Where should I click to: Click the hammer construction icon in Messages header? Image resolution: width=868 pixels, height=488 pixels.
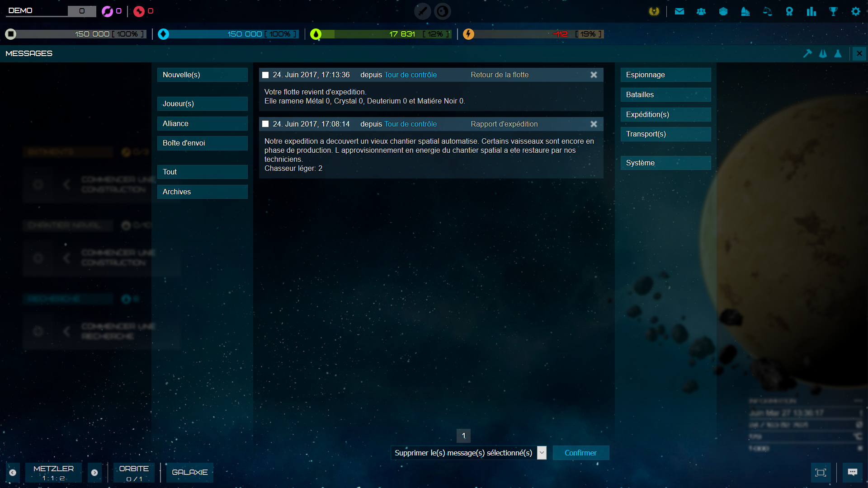click(807, 53)
